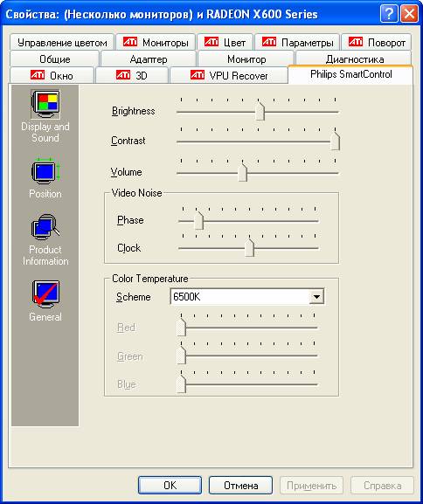Click the Brightness slider thumb
This screenshot has height=504, width=423.
(x=260, y=112)
